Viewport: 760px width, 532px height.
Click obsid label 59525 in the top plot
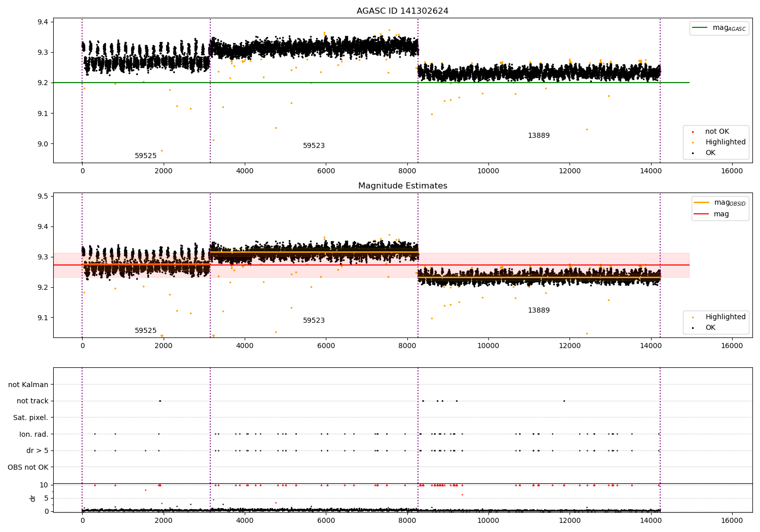pyautogui.click(x=145, y=156)
